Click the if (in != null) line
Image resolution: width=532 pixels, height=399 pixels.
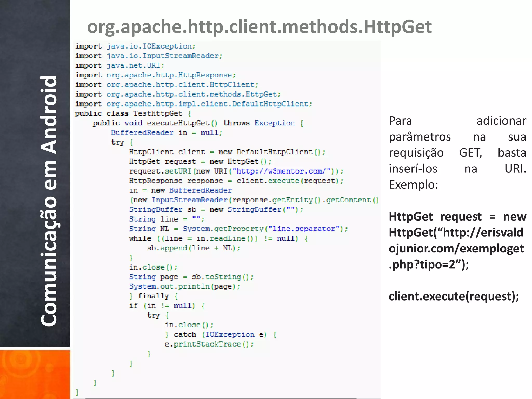coord(167,306)
